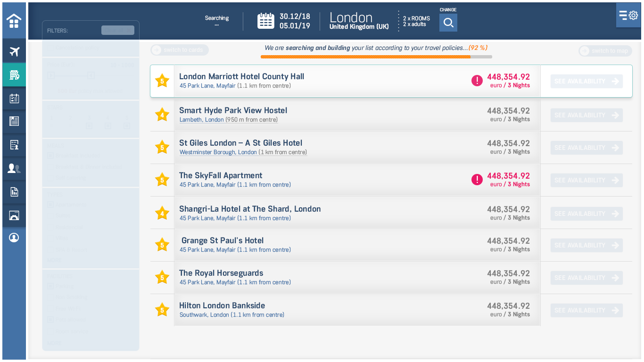This screenshot has width=644, height=362.
Task: Expand MORE under Facilities filters
Action: point(54,343)
